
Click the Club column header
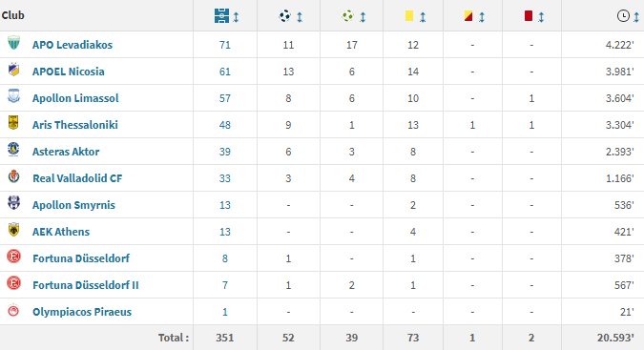pyautogui.click(x=12, y=15)
